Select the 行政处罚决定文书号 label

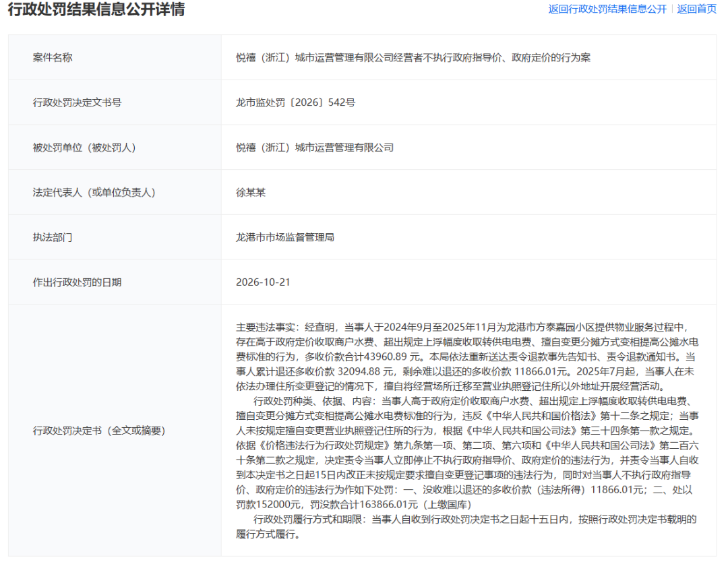point(77,102)
